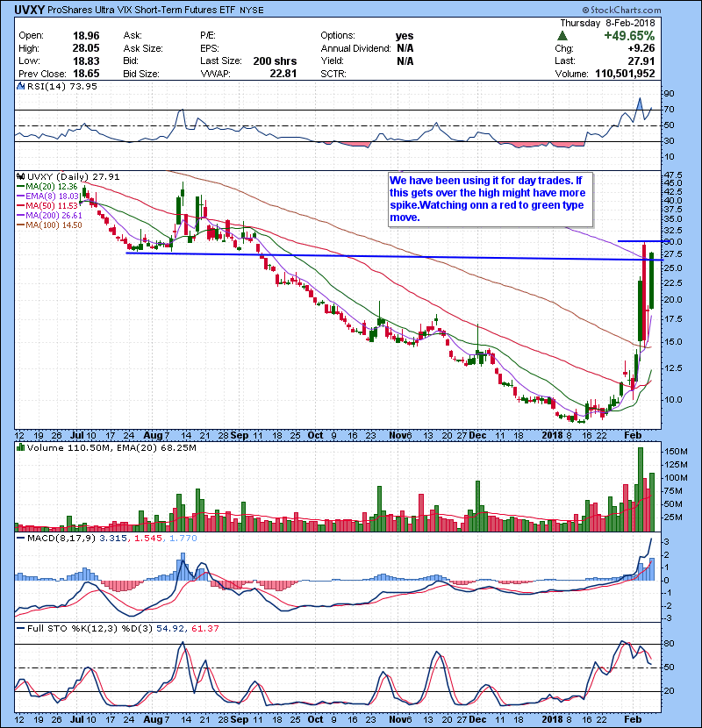The image size is (702, 728).
Task: Click the Volume value 110,501,952
Action: pyautogui.click(x=625, y=74)
